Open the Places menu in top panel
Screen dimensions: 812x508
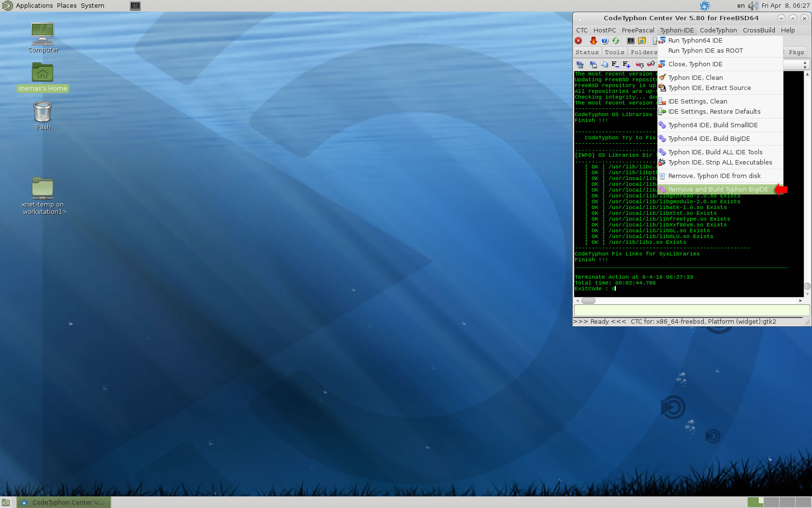tap(67, 6)
